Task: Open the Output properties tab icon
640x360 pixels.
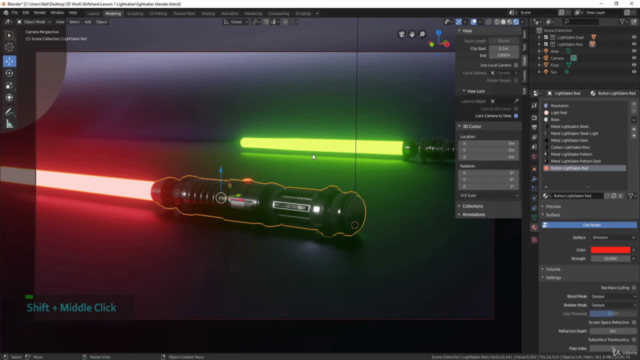Action: tap(534, 127)
